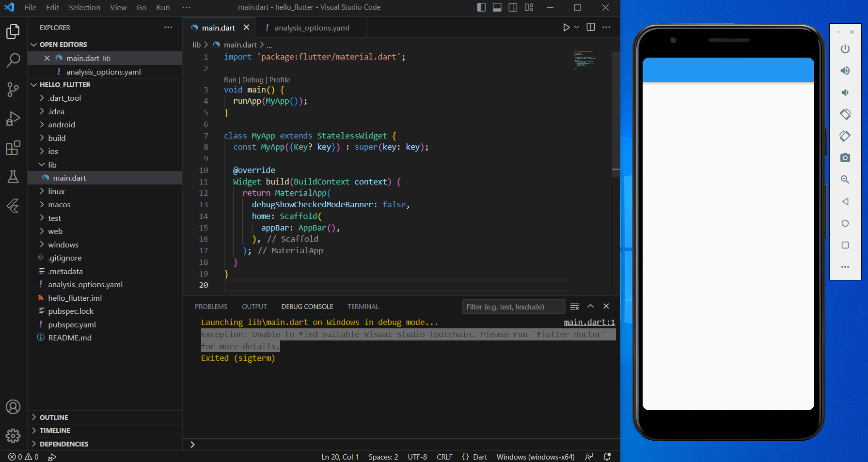This screenshot has height=462, width=868.
Task: Take emulator screenshot with camera icon
Action: [x=845, y=158]
